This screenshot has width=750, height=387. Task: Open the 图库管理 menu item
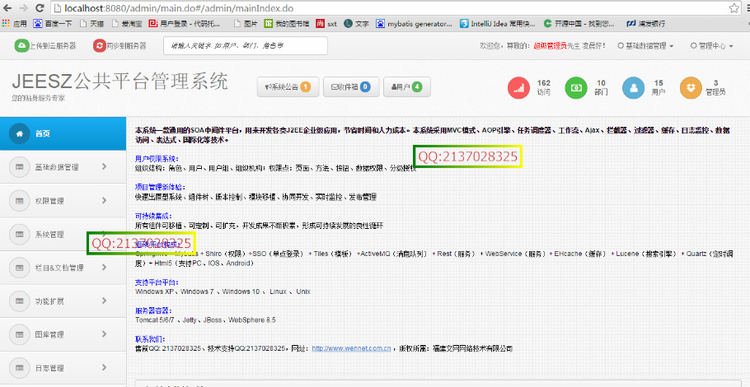63,334
